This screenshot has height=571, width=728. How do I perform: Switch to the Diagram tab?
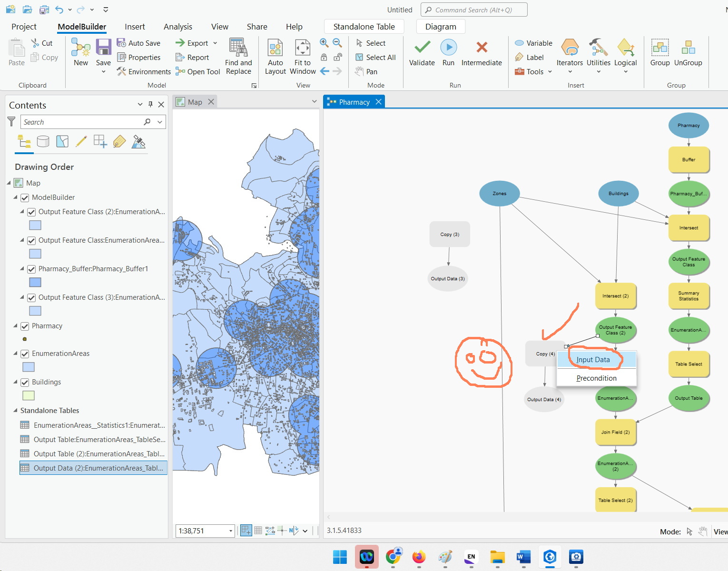pos(440,26)
